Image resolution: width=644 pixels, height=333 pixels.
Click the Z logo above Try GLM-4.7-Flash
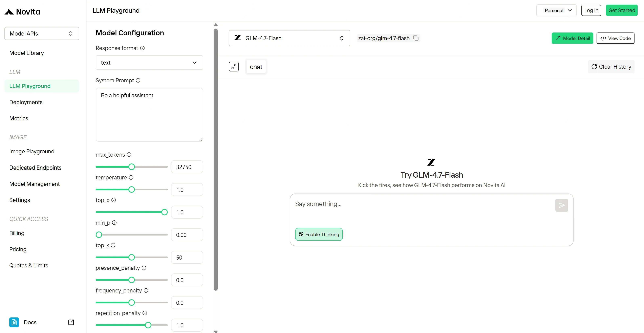pos(431,162)
